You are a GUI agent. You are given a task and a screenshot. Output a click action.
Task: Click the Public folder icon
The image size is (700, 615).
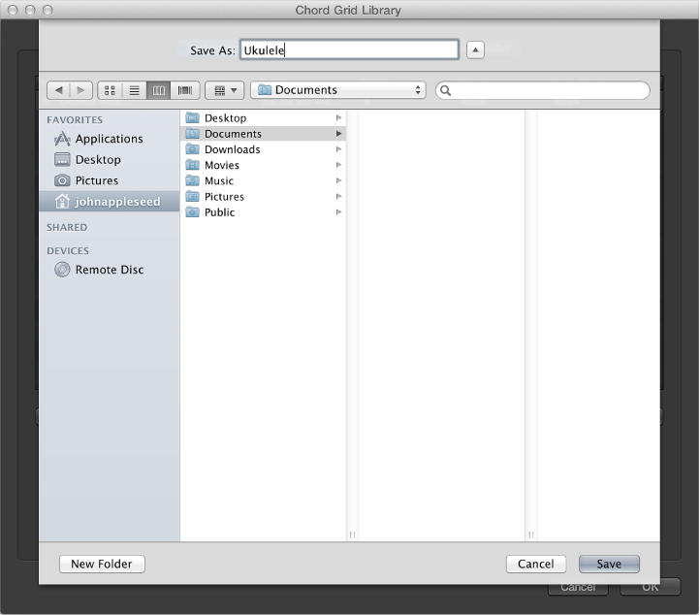pos(192,212)
